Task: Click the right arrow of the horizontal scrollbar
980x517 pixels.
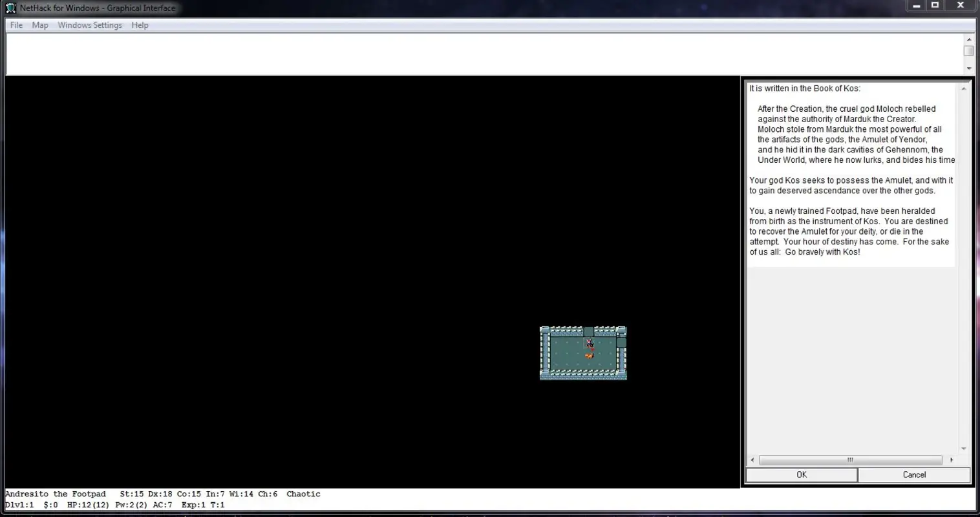Action: coord(952,460)
